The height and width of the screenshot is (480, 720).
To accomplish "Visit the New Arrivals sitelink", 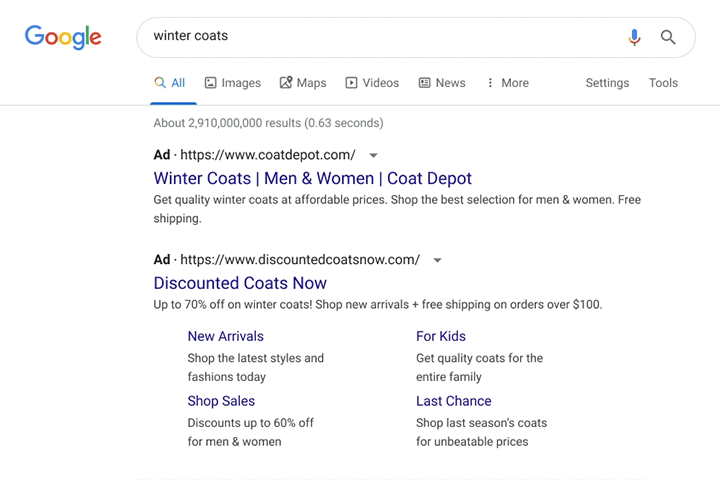I will [x=226, y=336].
